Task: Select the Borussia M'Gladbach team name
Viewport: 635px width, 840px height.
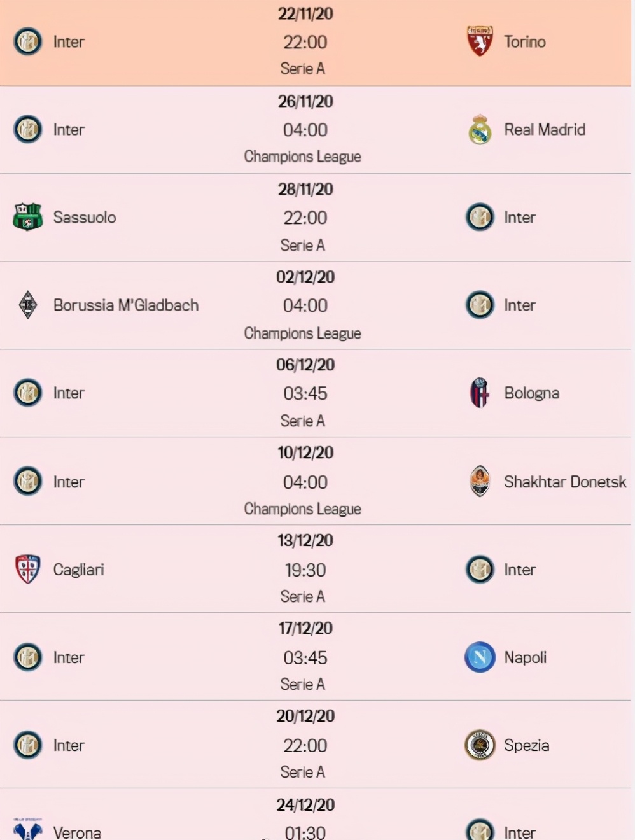Action: tap(126, 305)
